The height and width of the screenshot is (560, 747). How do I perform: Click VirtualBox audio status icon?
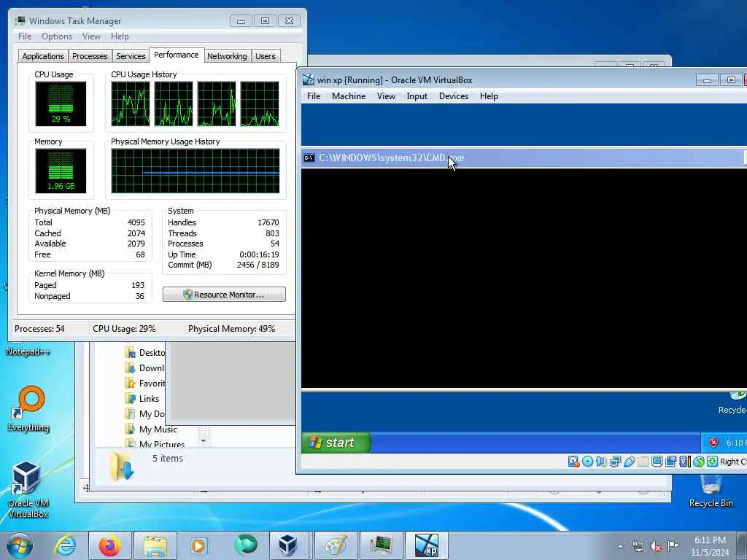click(x=601, y=461)
